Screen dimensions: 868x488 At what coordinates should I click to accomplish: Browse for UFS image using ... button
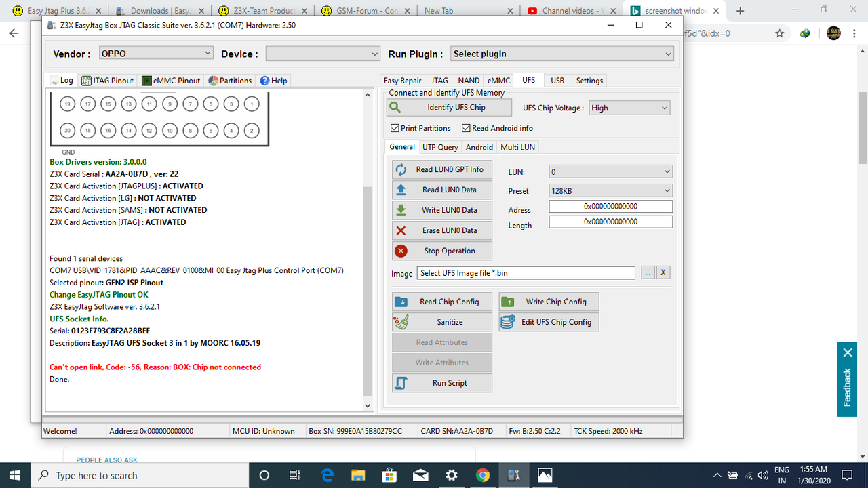click(x=648, y=272)
